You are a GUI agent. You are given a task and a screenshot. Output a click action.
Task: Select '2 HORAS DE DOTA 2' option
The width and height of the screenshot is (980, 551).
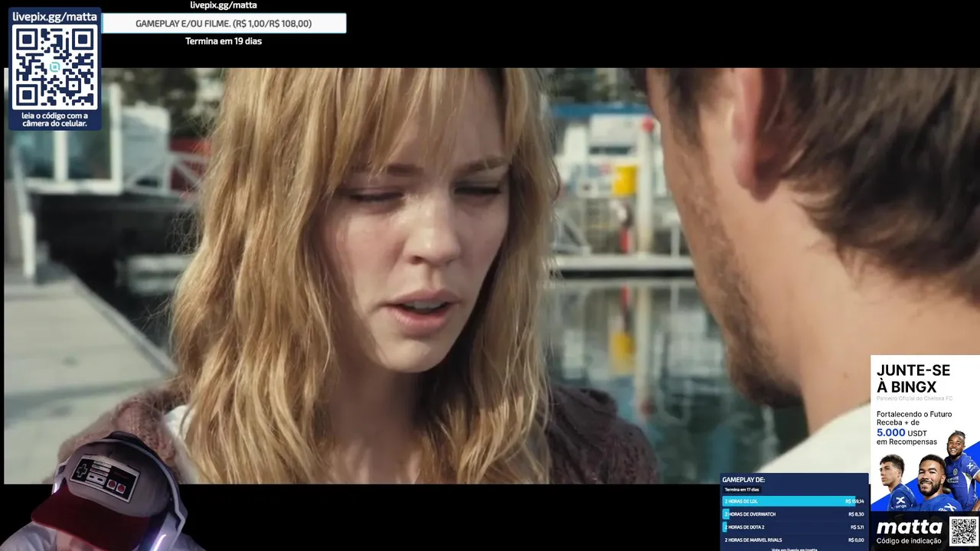point(793,527)
